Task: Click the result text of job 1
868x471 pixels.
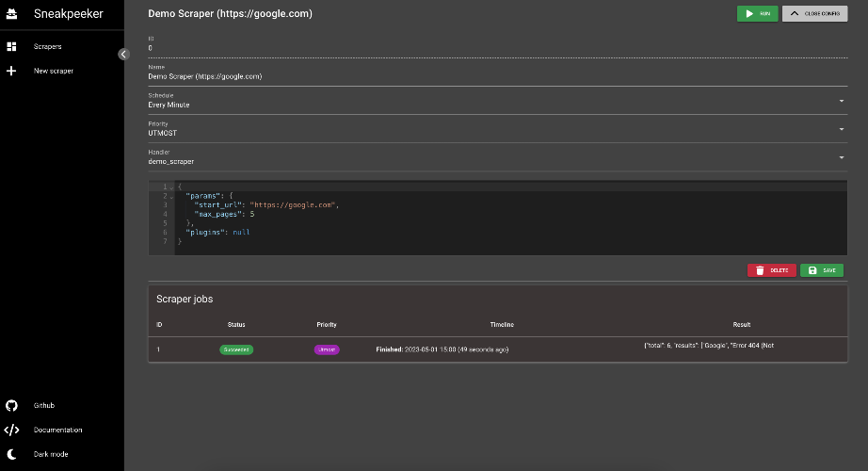Action: coord(709,346)
